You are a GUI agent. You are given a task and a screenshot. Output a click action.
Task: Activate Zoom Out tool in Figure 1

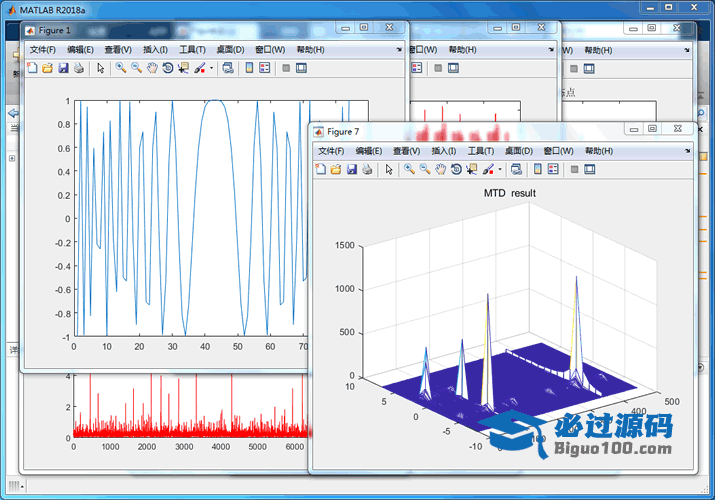(x=136, y=68)
